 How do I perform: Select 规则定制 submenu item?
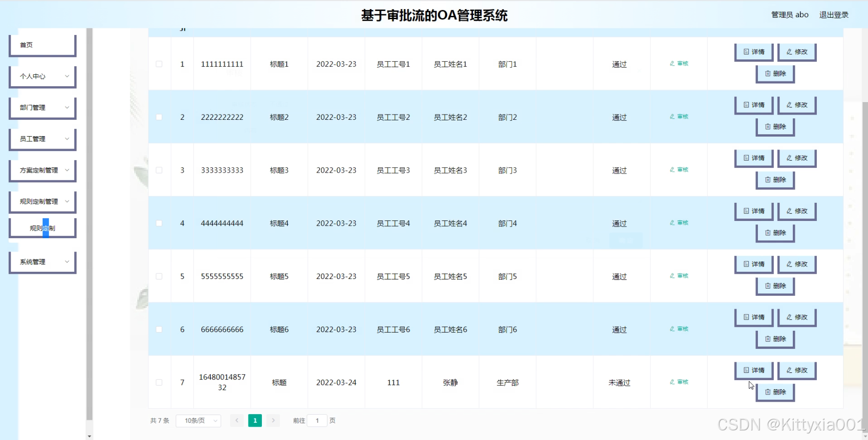tap(43, 228)
